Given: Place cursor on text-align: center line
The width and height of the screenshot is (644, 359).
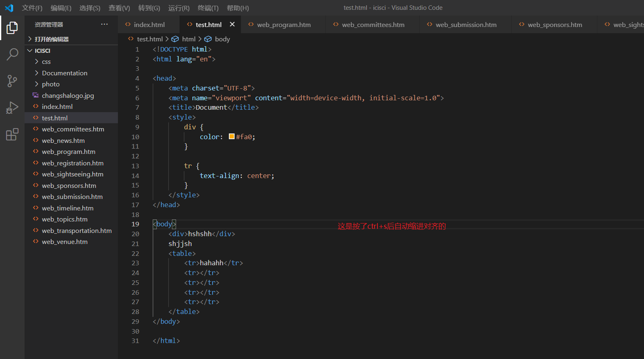Looking at the screenshot, I should point(237,176).
